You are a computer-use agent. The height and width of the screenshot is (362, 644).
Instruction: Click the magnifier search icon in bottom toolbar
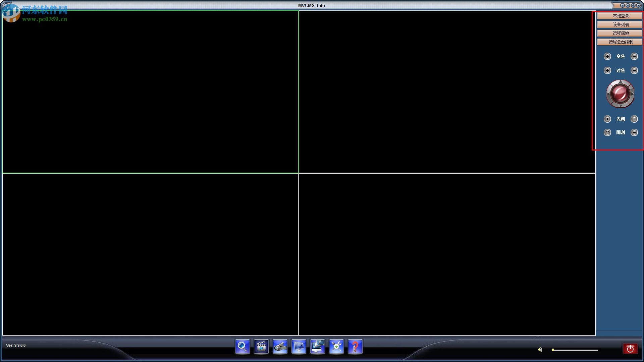[x=242, y=347]
